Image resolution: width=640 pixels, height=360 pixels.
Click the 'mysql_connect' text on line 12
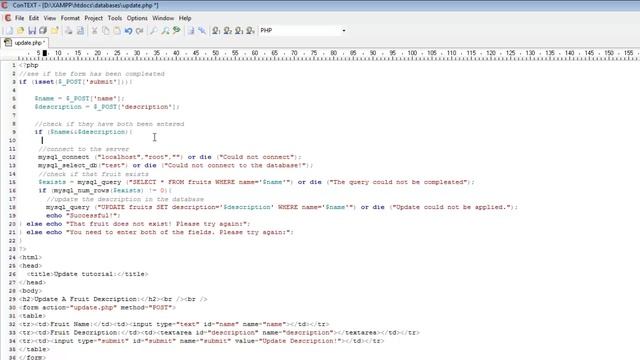[x=63, y=157]
